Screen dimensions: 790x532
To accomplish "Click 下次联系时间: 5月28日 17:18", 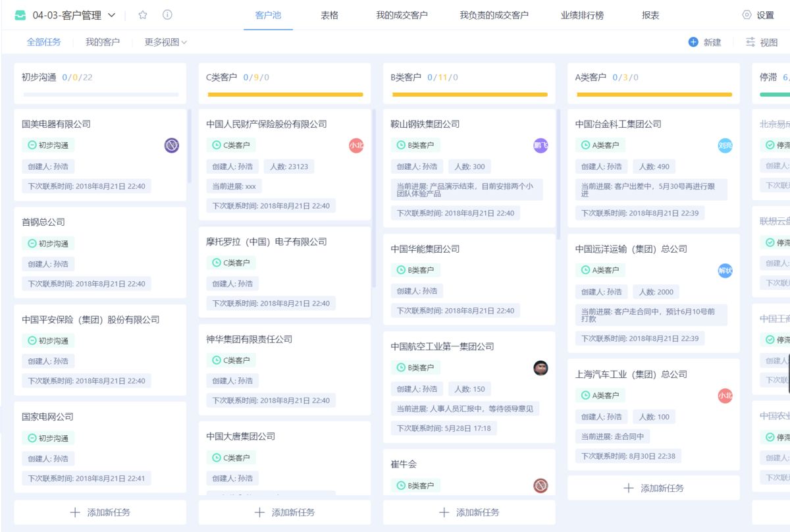I will click(x=444, y=429).
